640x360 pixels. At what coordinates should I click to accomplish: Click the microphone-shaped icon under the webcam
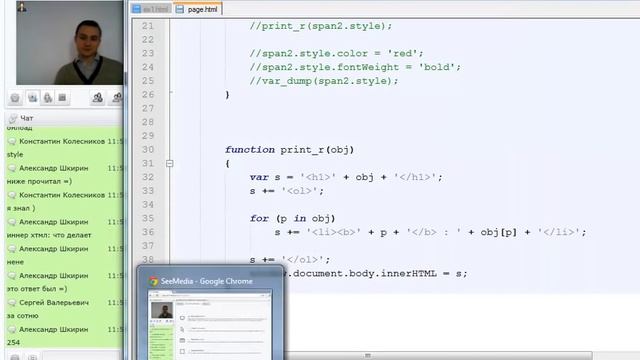(x=48, y=98)
